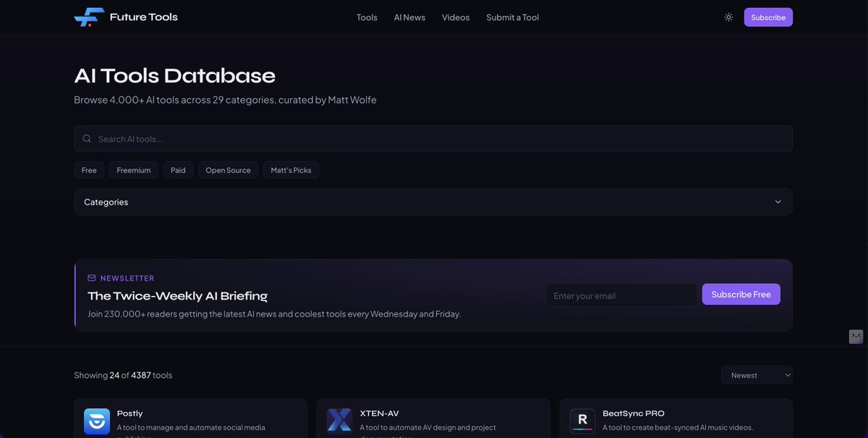Click the Future Tools logo icon

coord(89,17)
